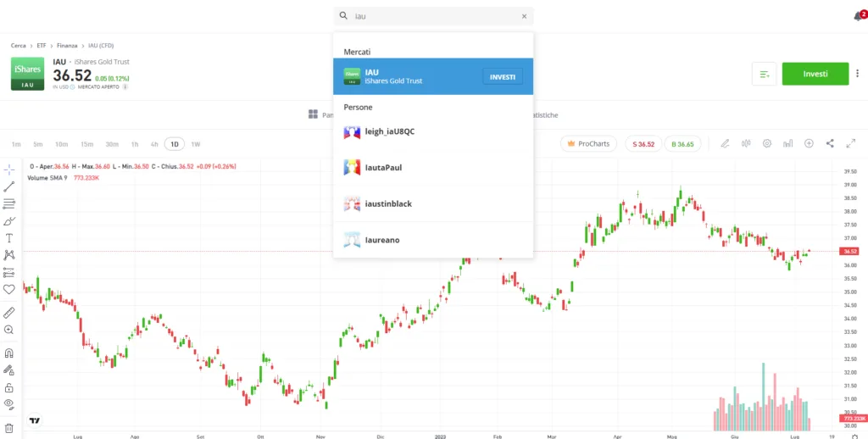The image size is (868, 439).
Task: Go to Cerca in breadcrumb
Action: [19, 46]
